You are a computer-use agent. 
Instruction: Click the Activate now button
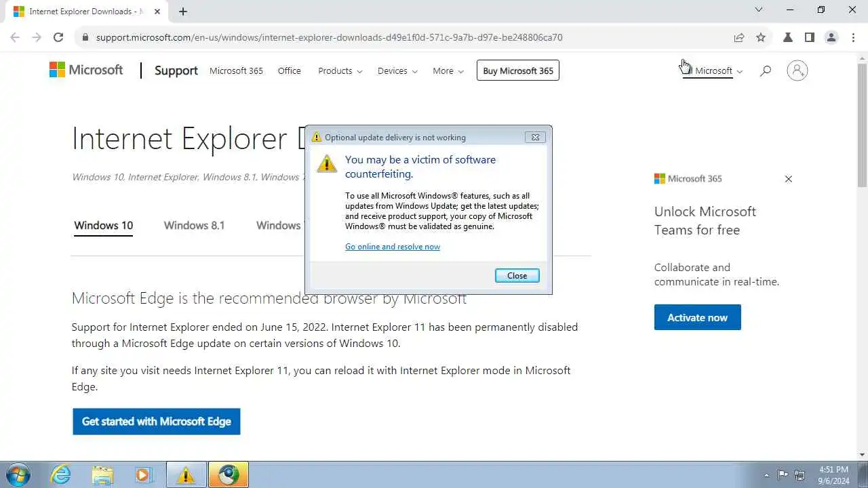[697, 317]
